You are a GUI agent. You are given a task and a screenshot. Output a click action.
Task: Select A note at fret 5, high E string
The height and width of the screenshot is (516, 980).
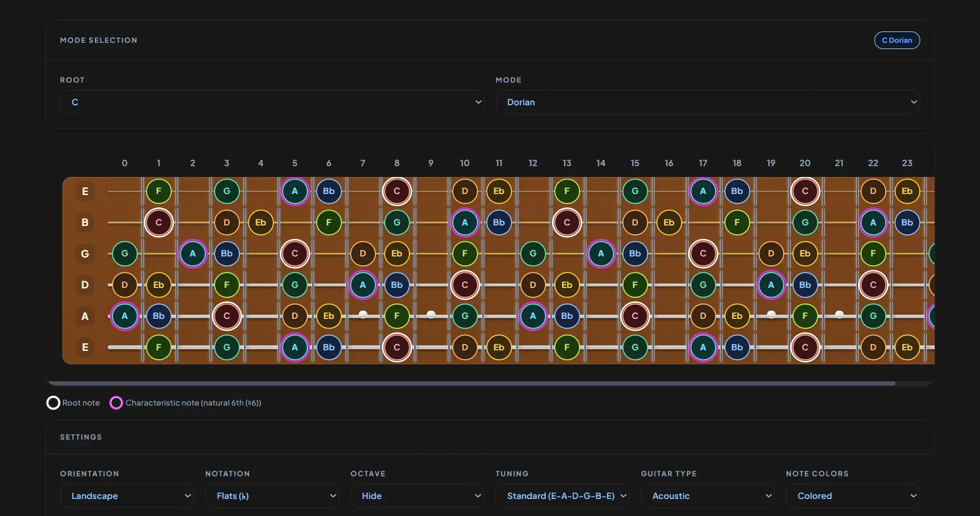(295, 191)
